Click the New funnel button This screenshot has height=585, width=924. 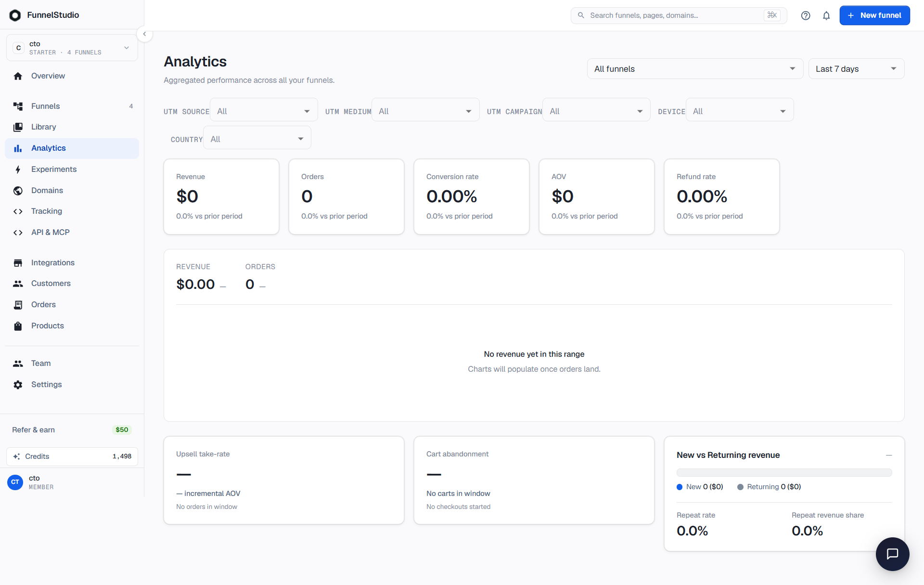pos(874,15)
